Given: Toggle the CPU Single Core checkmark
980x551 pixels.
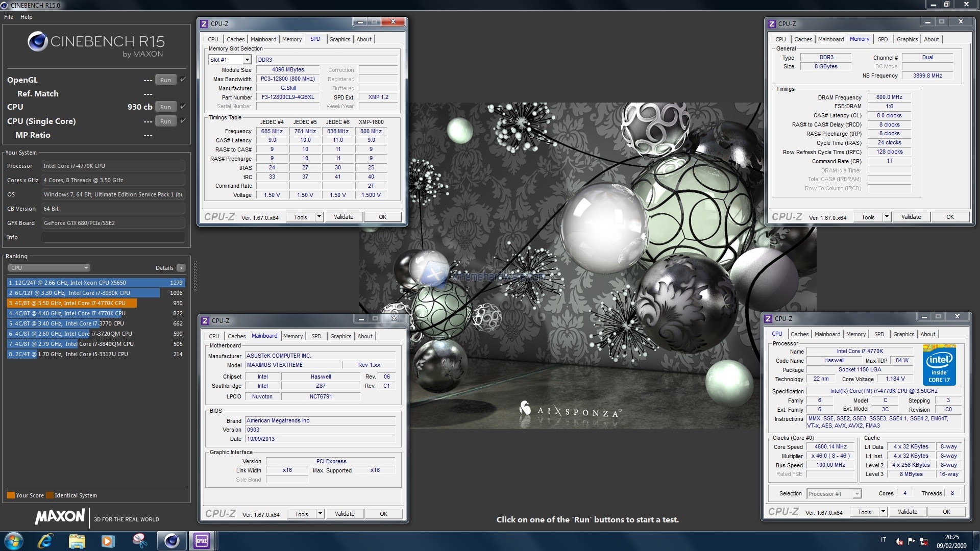Looking at the screenshot, I should 183,120.
